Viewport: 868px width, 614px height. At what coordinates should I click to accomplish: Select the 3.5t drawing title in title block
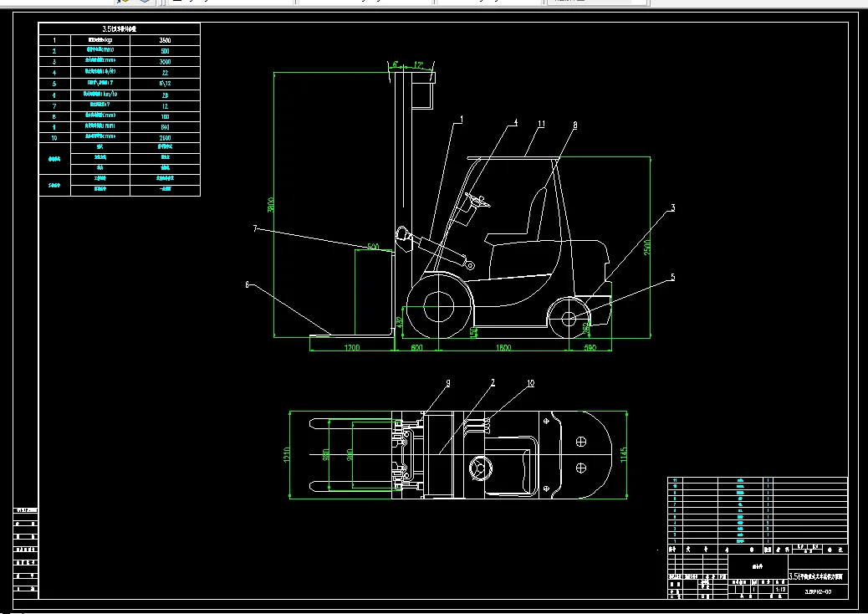click(816, 576)
